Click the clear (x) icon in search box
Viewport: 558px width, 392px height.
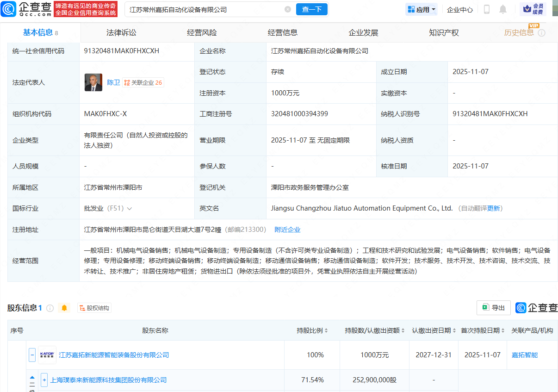click(288, 9)
